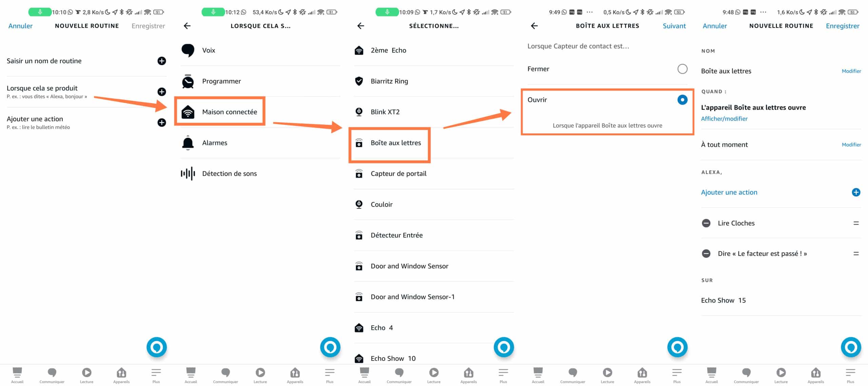Viewport: 868px width, 386px height.
Task: Tap 'L'appareil Boîte aux lettres ouvre' text
Action: click(x=753, y=108)
